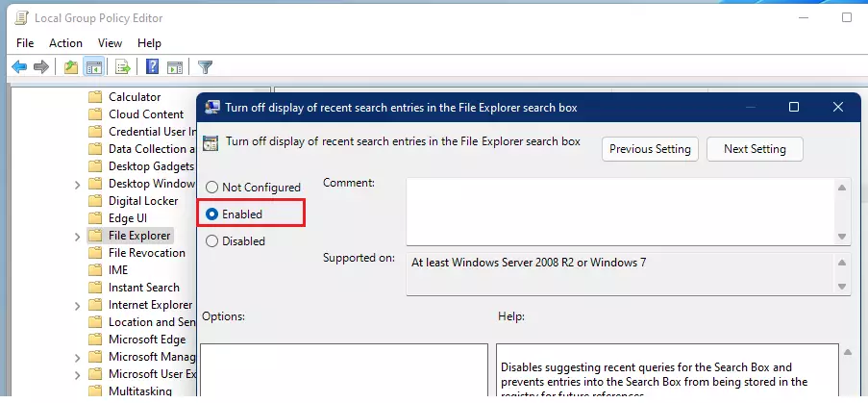Expand the File Explorer tree node

(78, 237)
